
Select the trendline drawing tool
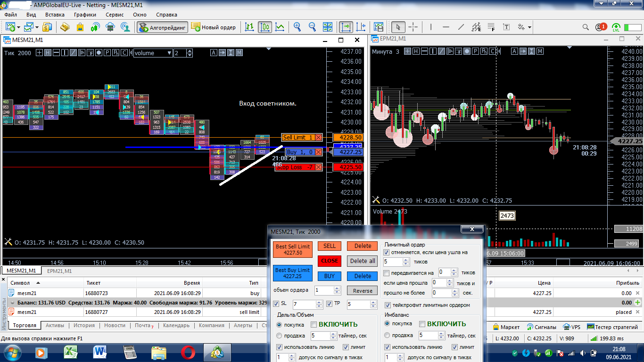[461, 27]
